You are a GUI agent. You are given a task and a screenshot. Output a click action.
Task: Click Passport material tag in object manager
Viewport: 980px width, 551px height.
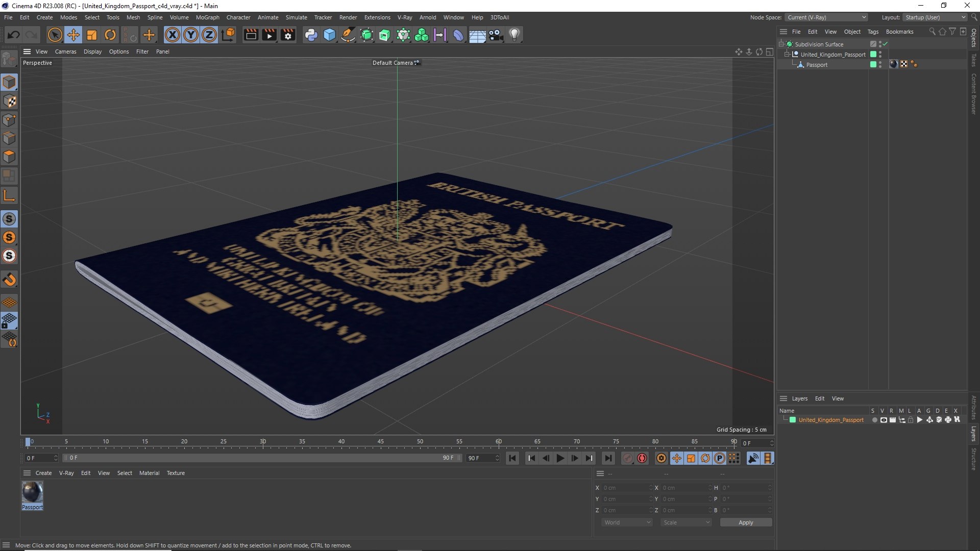(893, 64)
